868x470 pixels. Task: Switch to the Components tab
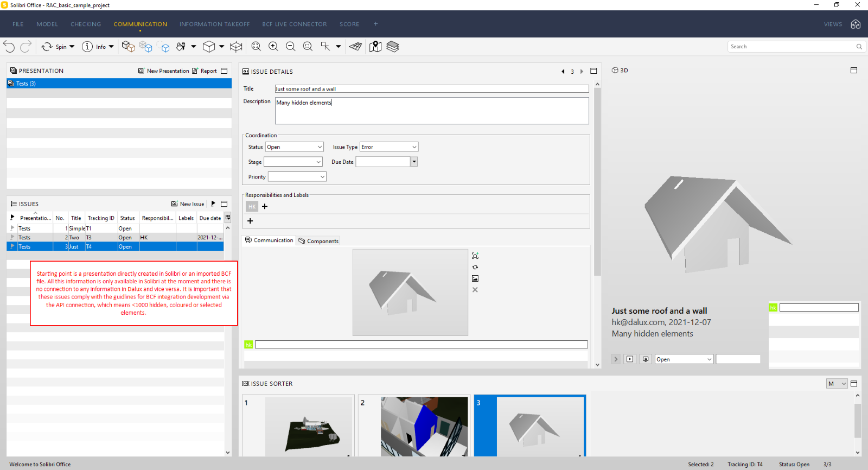click(318, 241)
